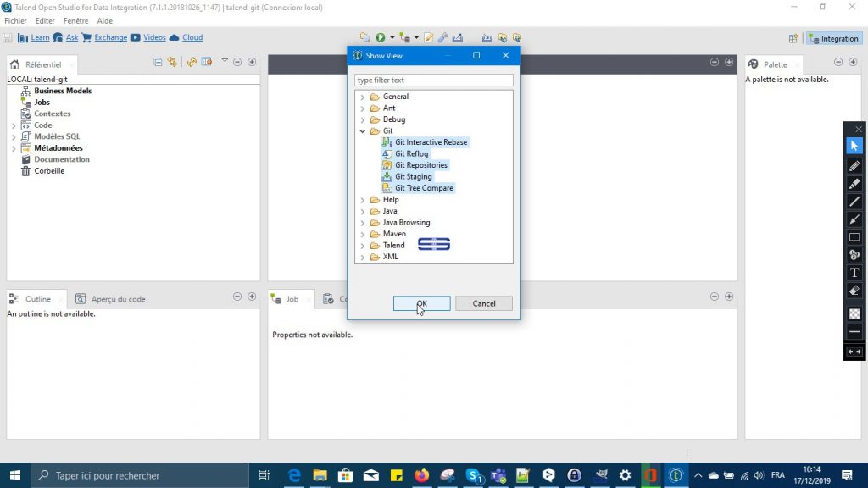Expand the General folder in Show View

pos(363,97)
